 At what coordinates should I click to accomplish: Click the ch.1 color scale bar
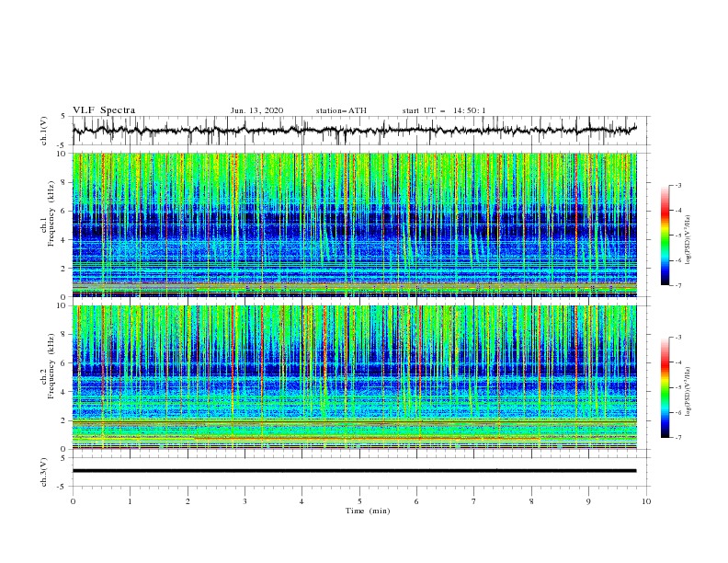665,236
